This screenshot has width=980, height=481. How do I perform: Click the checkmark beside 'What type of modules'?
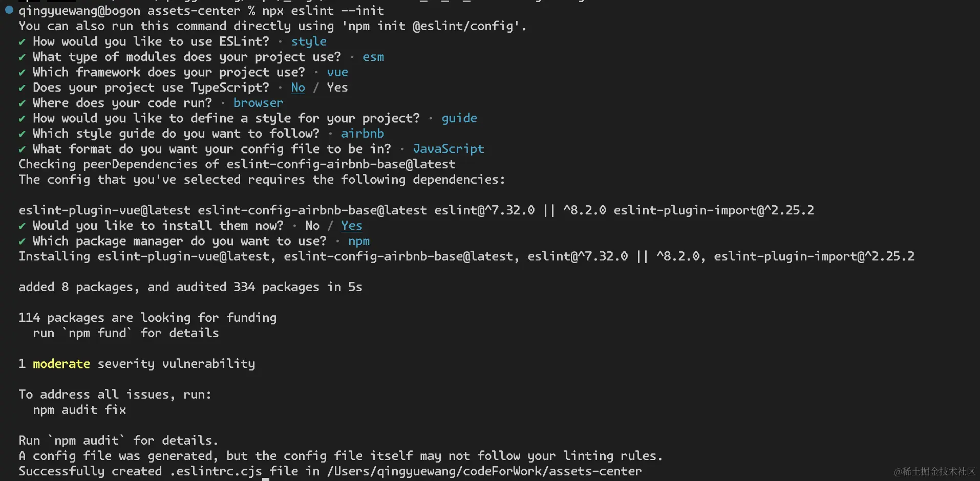tap(22, 57)
